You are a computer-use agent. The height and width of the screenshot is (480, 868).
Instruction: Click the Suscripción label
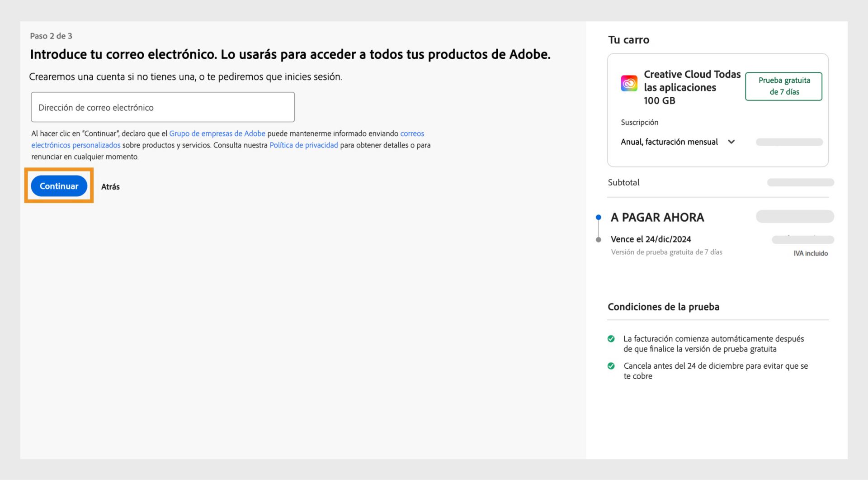(639, 122)
